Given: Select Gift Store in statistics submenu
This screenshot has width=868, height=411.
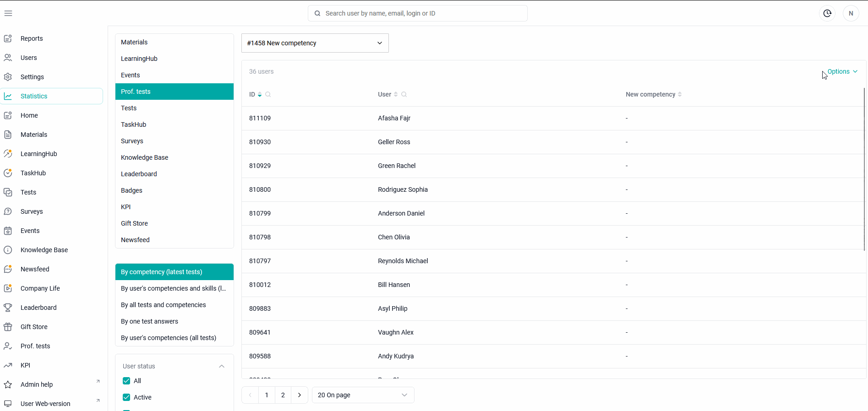Looking at the screenshot, I should coord(175,223).
